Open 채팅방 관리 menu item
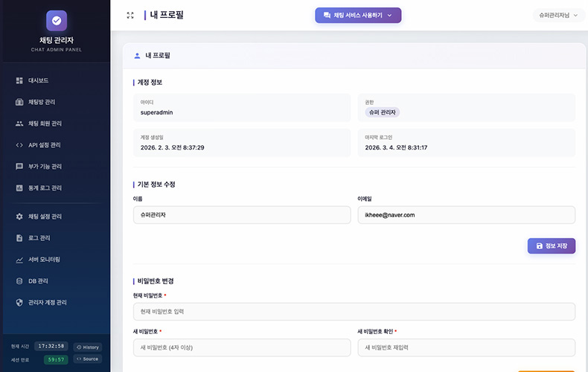 [x=57, y=102]
